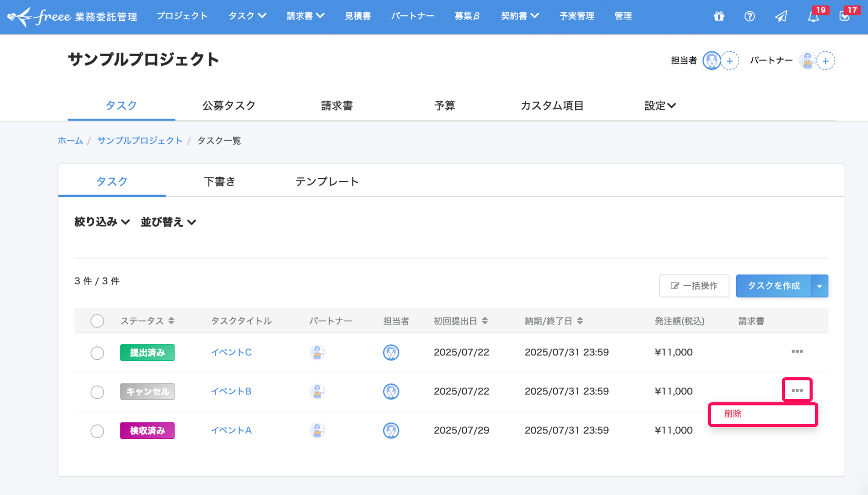Image resolution: width=868 pixels, height=495 pixels.
Task: Click the ¥11,000 amount for イベントC
Action: click(674, 352)
